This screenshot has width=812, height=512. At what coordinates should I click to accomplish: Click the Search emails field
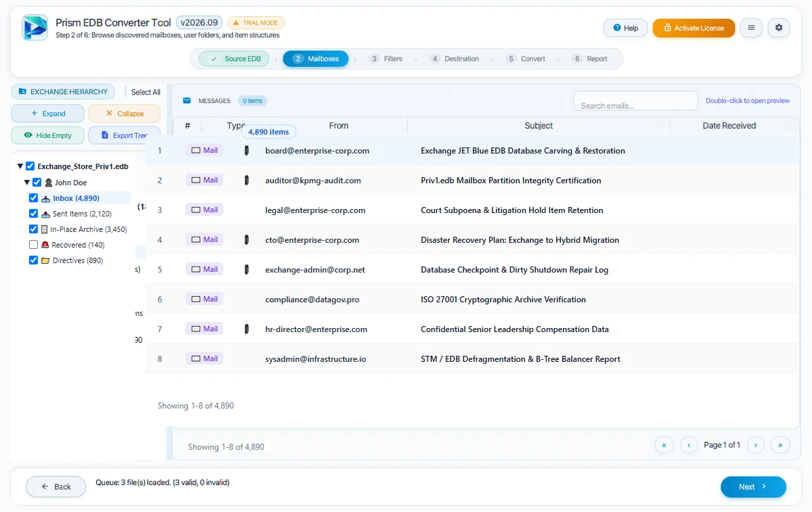(635, 101)
